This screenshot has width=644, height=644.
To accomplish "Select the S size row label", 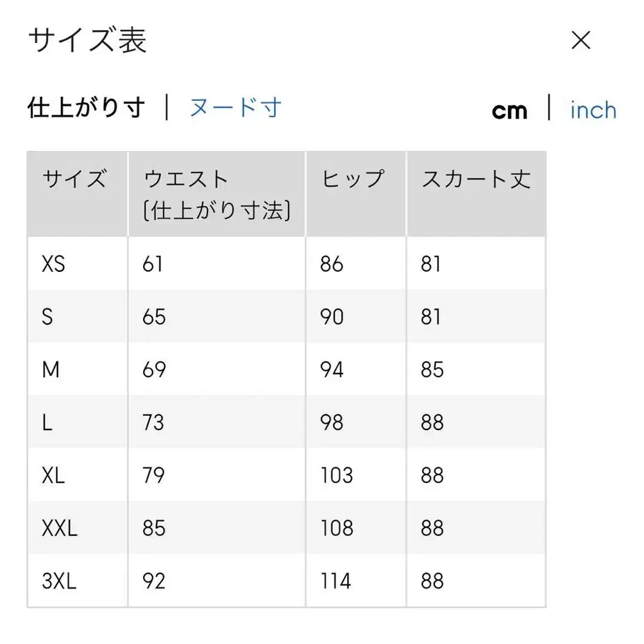I will (47, 316).
